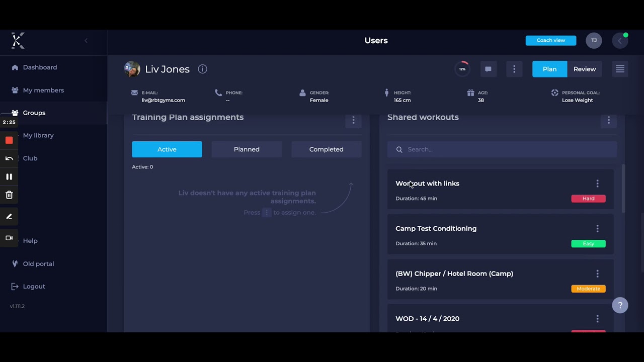
Task: Show Completed training plans
Action: click(x=327, y=149)
